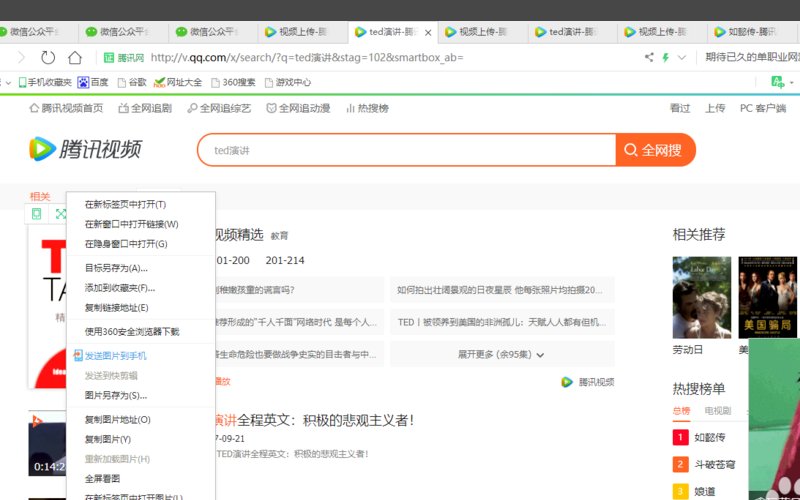Open the 劳动日 movie poster
The width and height of the screenshot is (800, 500).
pos(702,297)
